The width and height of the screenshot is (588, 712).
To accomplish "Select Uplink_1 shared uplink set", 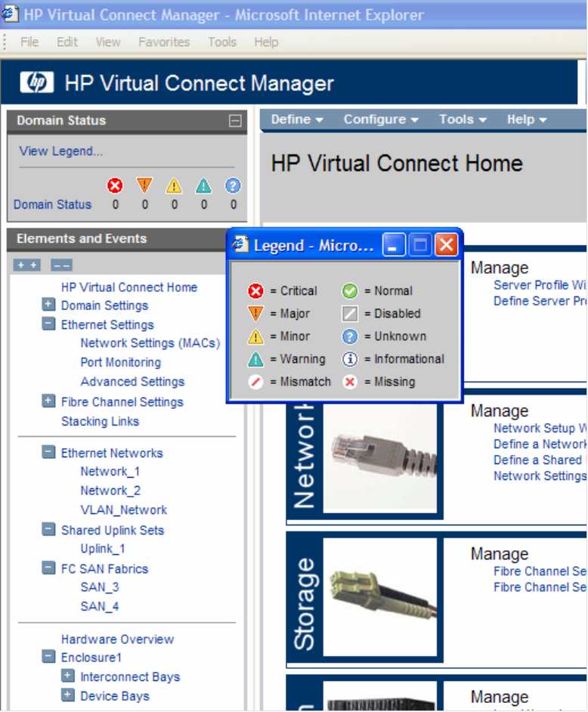I will coord(103,549).
